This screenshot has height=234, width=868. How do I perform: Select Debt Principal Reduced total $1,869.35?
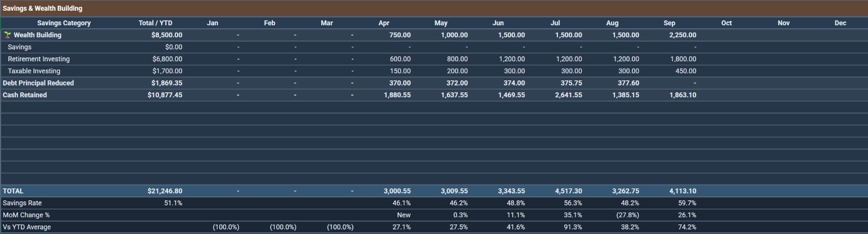tap(167, 83)
